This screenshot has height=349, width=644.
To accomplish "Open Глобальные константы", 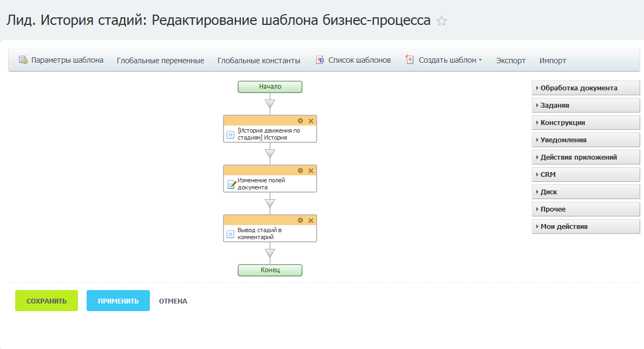I will click(259, 61).
